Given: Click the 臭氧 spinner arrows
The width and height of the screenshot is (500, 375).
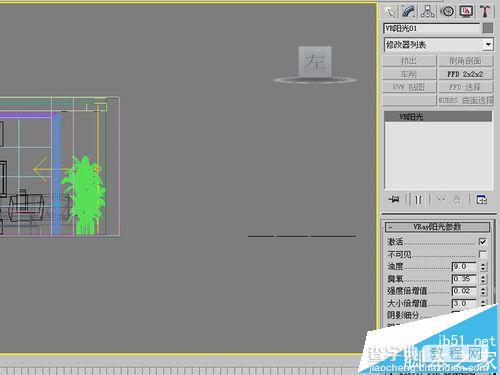Looking at the screenshot, I should coord(483,279).
